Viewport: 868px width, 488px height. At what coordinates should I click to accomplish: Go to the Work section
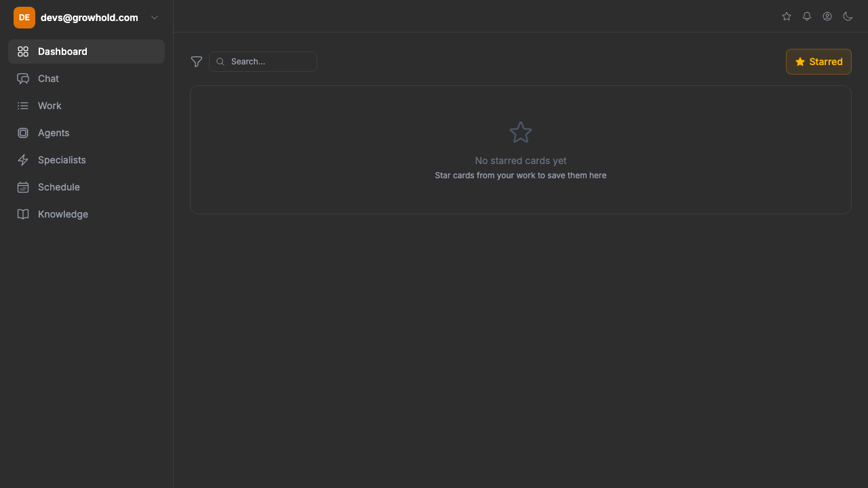(50, 106)
